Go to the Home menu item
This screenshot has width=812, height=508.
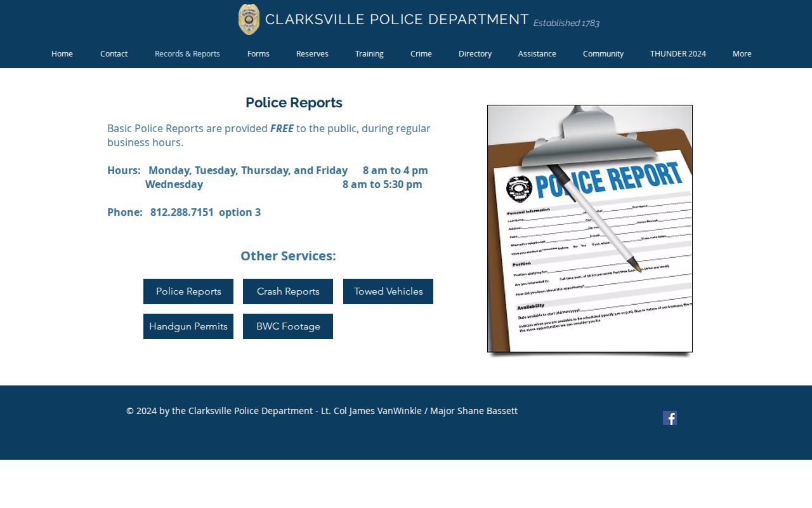[62, 53]
